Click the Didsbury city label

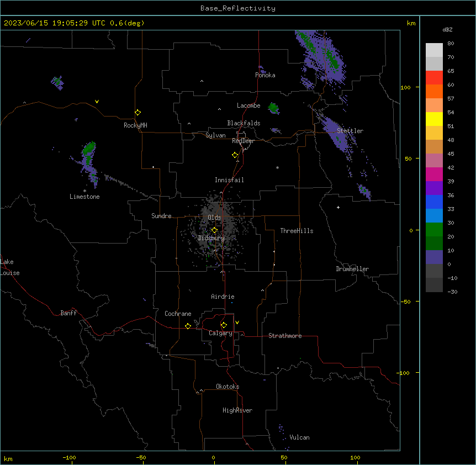pyautogui.click(x=211, y=238)
